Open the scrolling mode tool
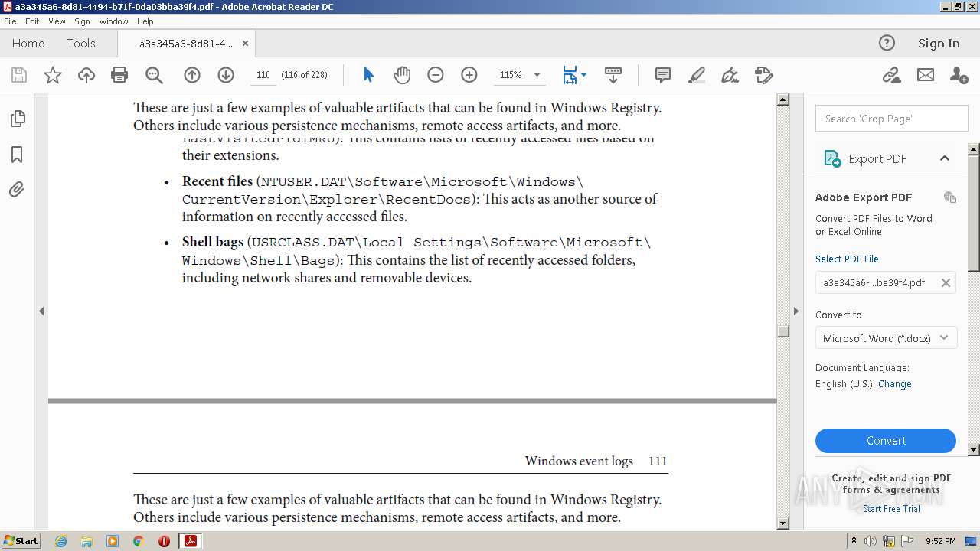 point(613,75)
